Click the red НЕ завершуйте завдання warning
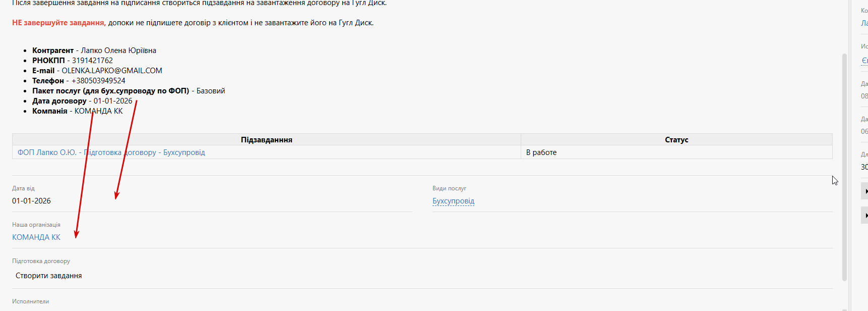The width and height of the screenshot is (868, 311). click(58, 23)
